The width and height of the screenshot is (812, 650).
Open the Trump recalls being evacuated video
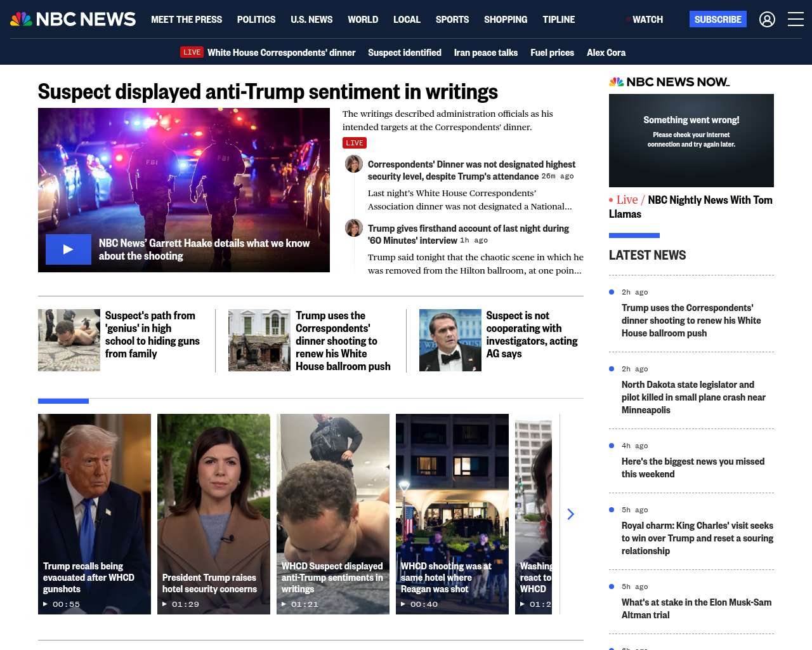95,514
